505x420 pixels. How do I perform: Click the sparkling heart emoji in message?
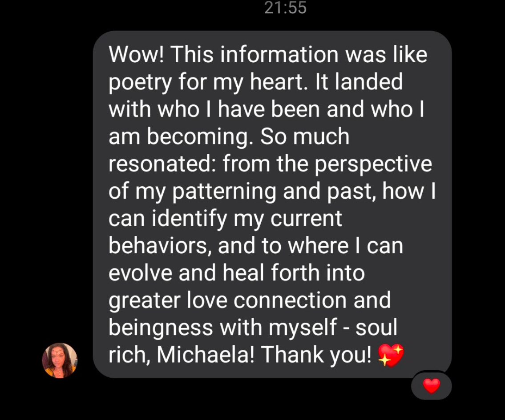tap(391, 355)
